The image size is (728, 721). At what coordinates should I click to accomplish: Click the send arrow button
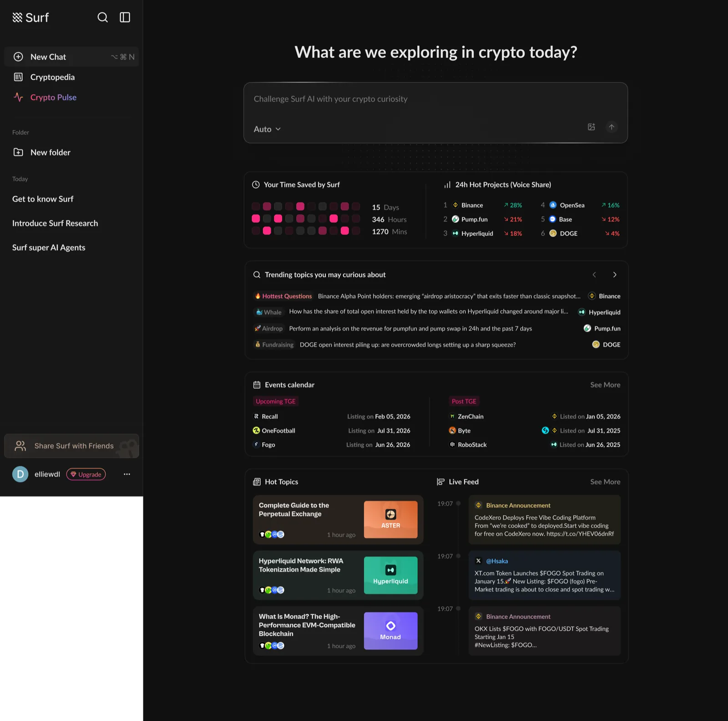612,127
